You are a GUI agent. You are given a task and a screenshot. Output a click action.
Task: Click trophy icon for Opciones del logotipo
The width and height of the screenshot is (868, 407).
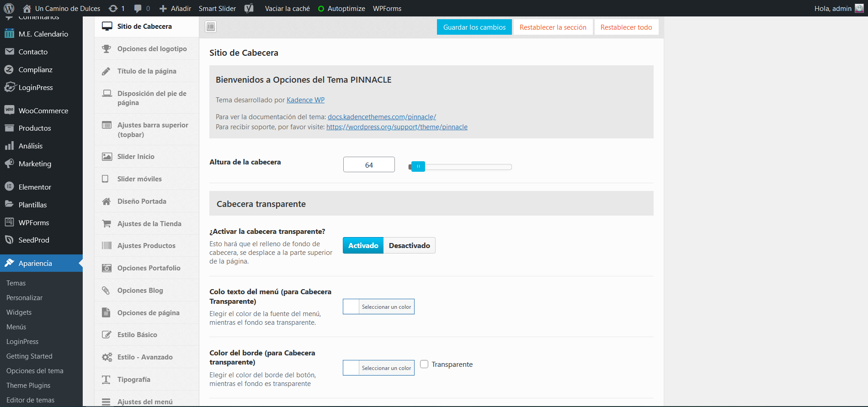(x=107, y=48)
